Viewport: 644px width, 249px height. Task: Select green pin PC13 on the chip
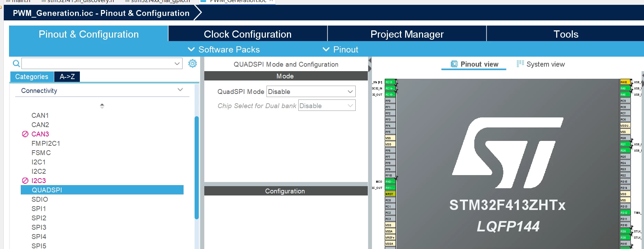(x=390, y=82)
